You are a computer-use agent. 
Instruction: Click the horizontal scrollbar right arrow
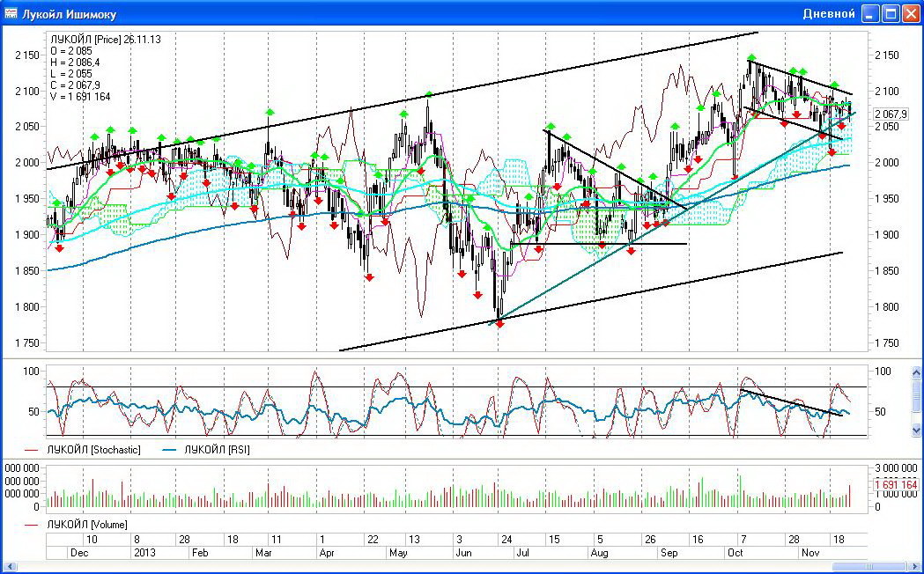coord(915,567)
